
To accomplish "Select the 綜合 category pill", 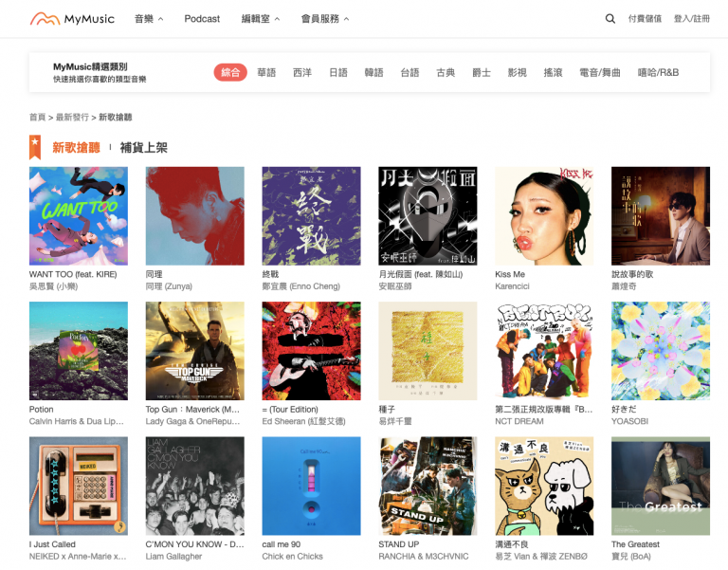I will 230,72.
